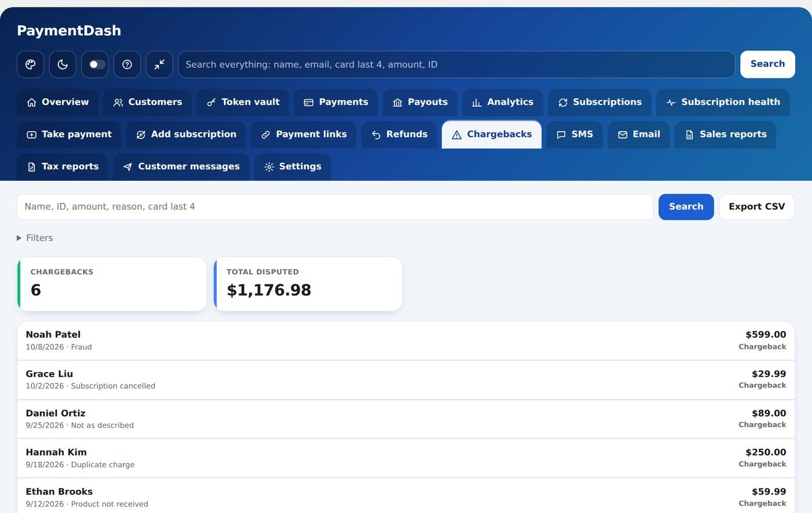Image resolution: width=812 pixels, height=513 pixels.
Task: Open Noah Patel chargeback row
Action: pyautogui.click(x=406, y=341)
